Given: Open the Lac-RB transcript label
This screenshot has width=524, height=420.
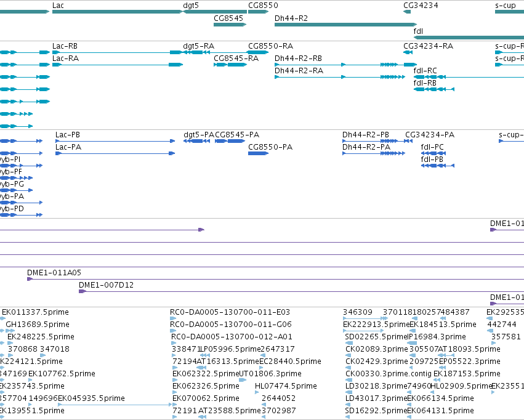Looking at the screenshot, I should (x=65, y=46).
